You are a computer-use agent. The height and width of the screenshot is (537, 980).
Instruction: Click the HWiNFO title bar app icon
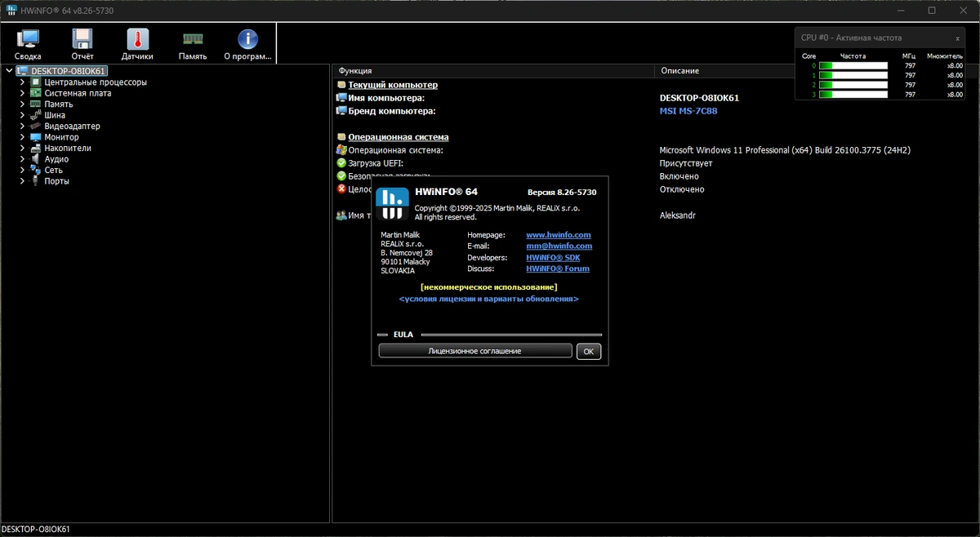(11, 11)
